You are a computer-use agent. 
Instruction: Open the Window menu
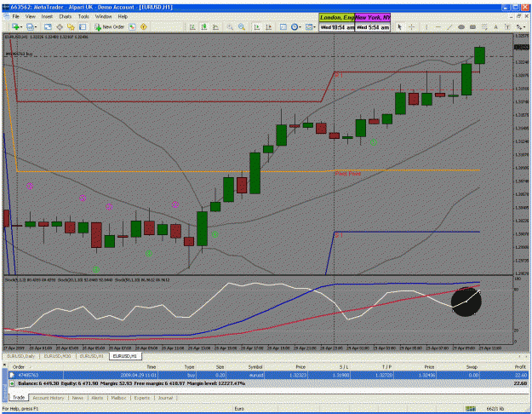(103, 16)
